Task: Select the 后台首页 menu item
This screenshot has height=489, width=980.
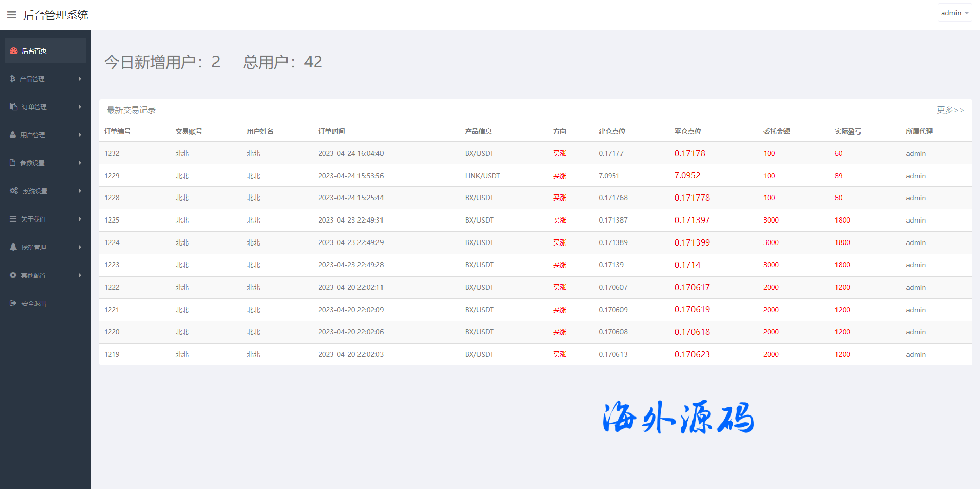Action: tap(35, 51)
